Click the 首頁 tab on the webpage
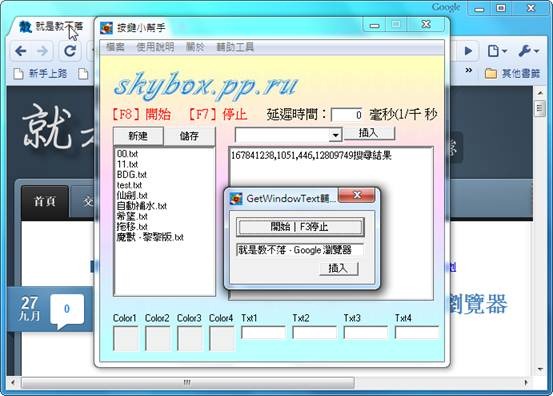Screen dimensions: 553x396 [x=44, y=202]
